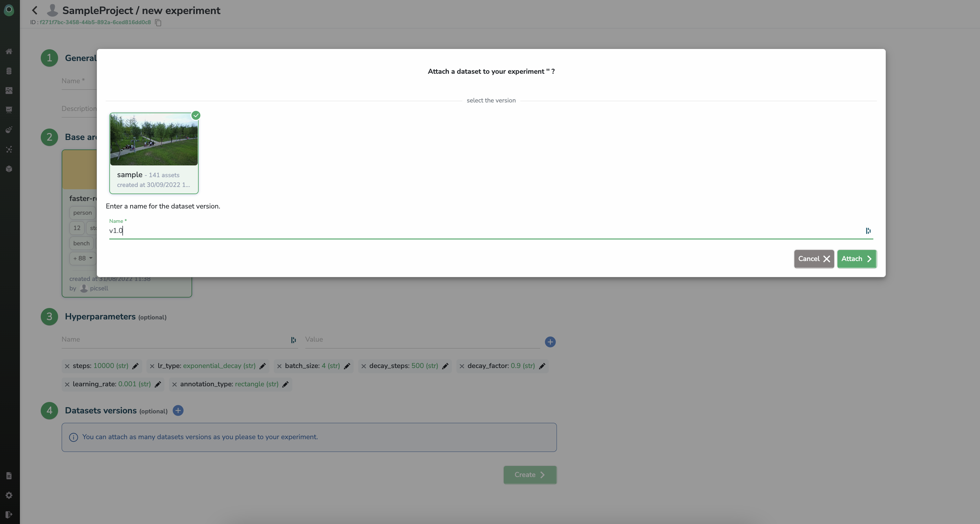
Task: Cancel the attach dataset dialog
Action: click(x=813, y=259)
